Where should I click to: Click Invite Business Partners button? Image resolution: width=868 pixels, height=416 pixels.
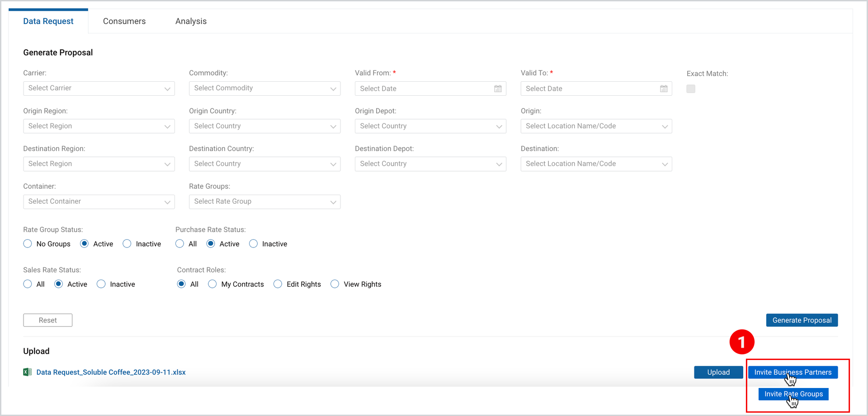pos(793,372)
